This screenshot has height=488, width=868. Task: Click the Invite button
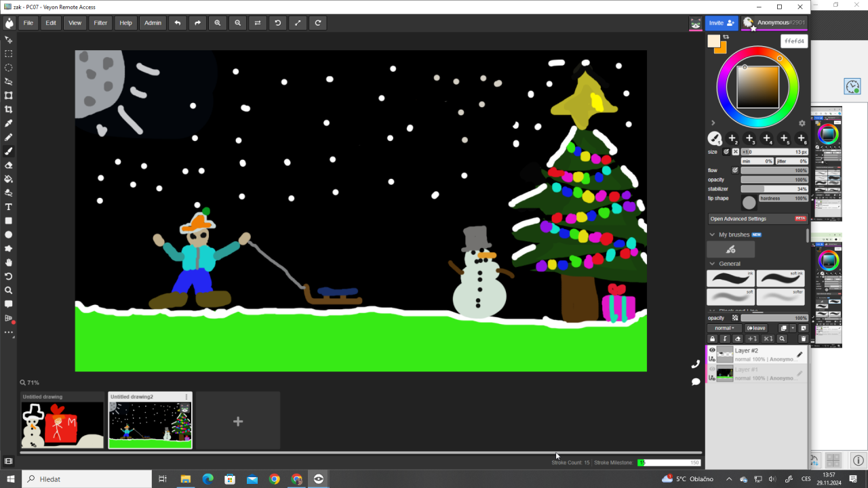pyautogui.click(x=721, y=23)
